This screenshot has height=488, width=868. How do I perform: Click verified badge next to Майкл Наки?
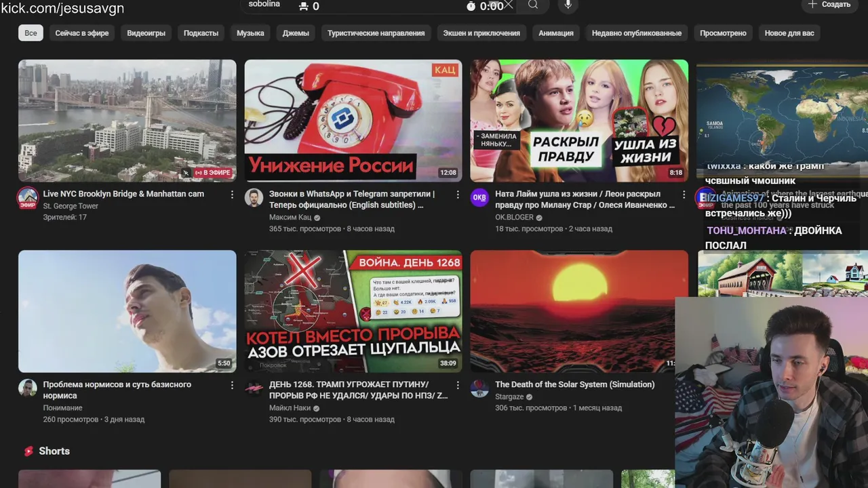[x=317, y=409]
